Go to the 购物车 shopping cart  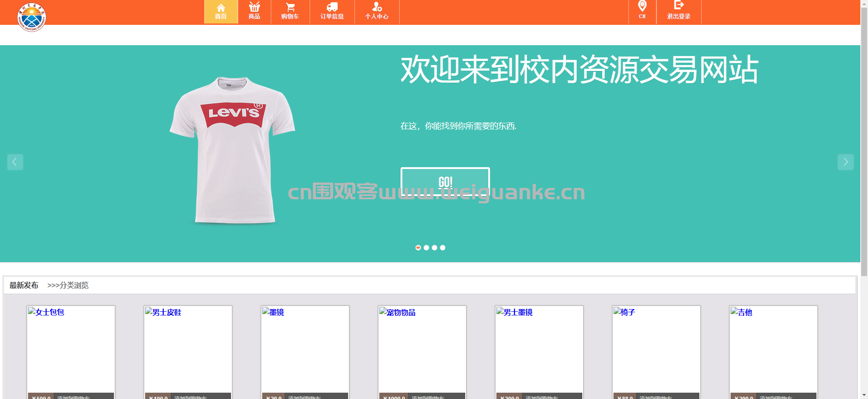(x=290, y=12)
